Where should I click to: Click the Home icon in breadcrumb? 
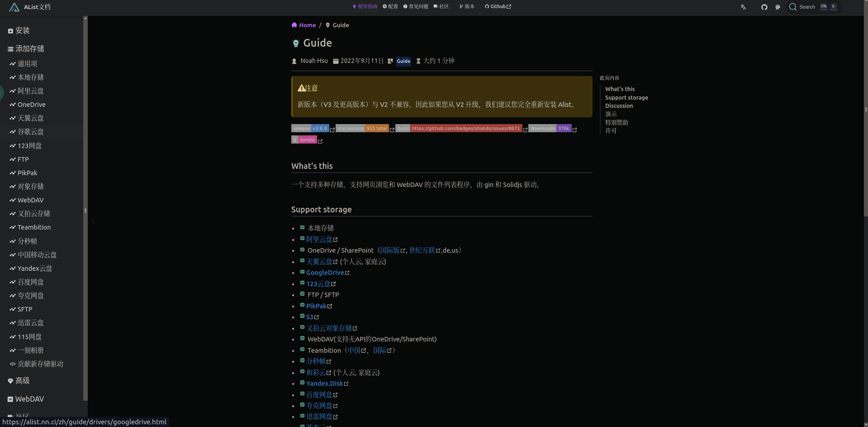[294, 25]
